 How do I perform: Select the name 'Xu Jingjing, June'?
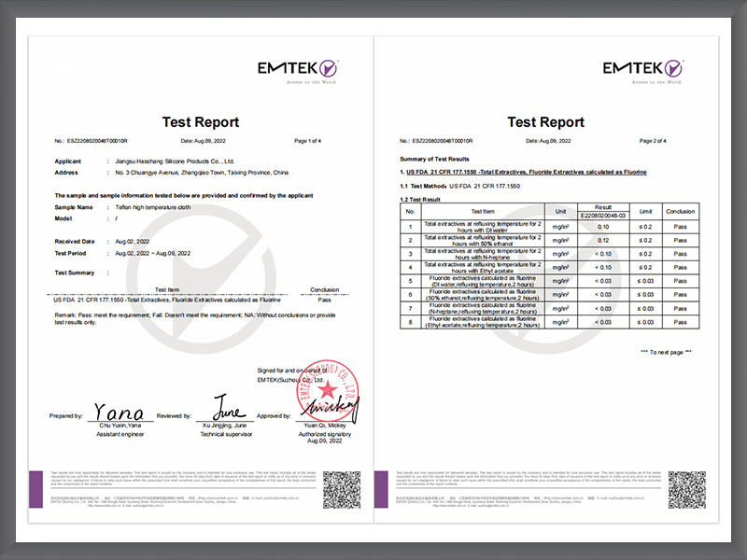click(x=224, y=426)
